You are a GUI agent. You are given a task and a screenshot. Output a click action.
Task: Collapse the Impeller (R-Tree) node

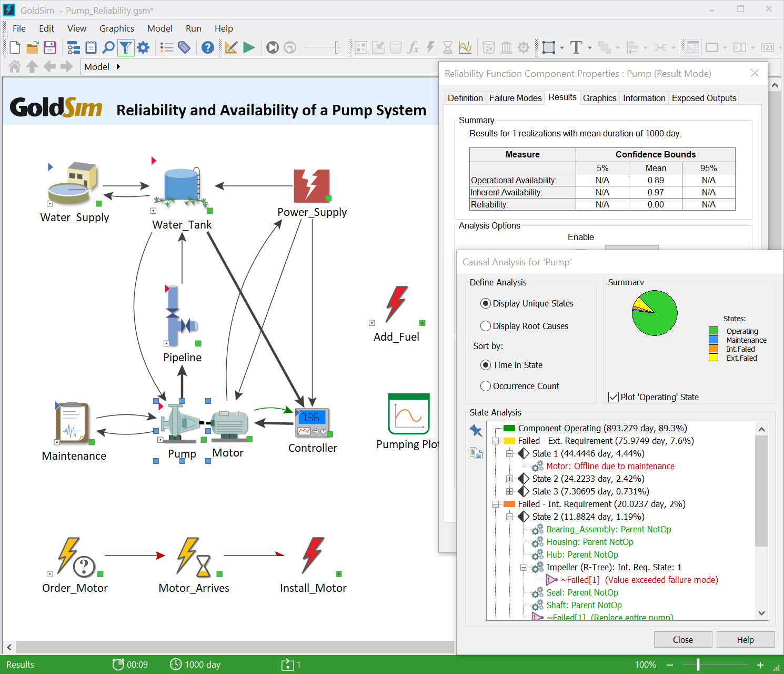pos(524,567)
